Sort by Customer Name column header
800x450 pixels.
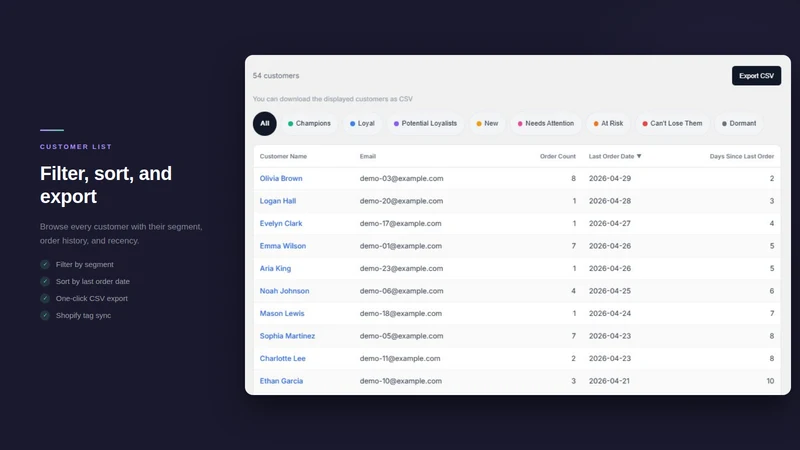(283, 156)
